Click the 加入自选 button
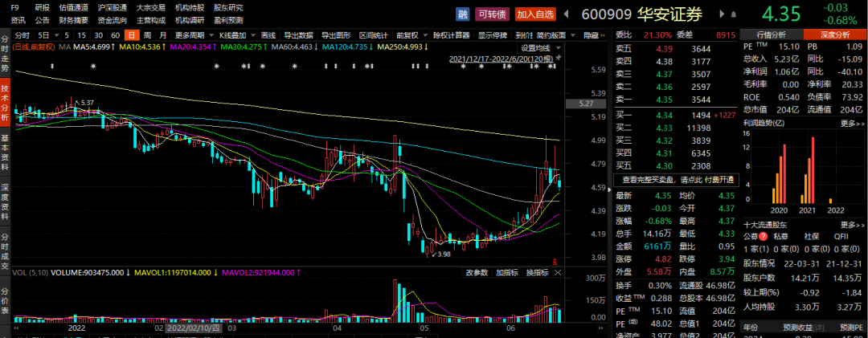Image resolution: width=868 pixels, height=338 pixels. point(534,14)
